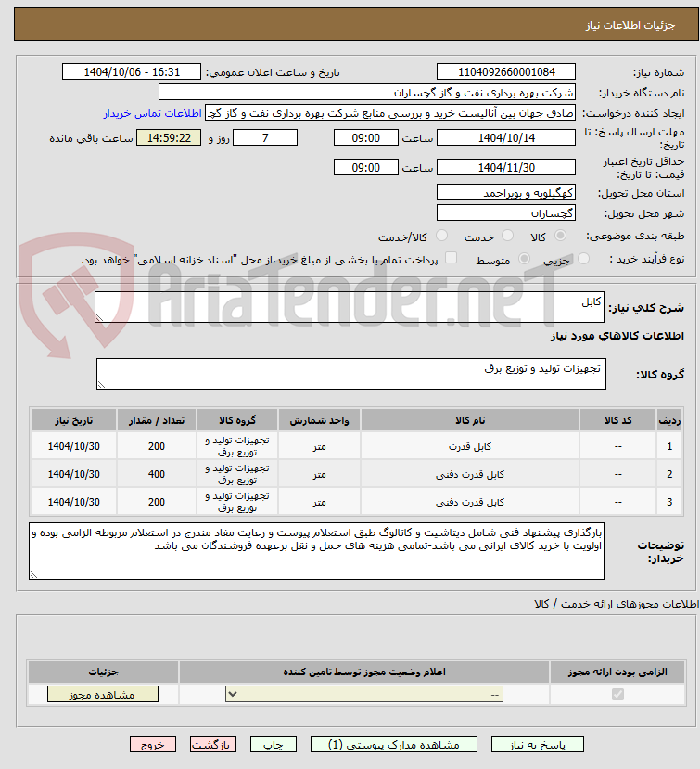Click the deadline date field 1404/10/14
700x769 pixels.
point(506,138)
